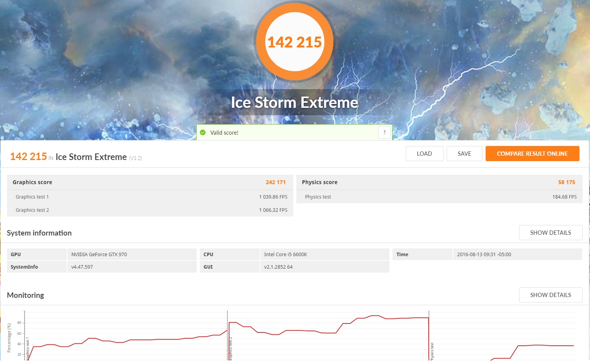This screenshot has width=590, height=364.
Task: Click the SAVE button
Action: click(x=464, y=154)
